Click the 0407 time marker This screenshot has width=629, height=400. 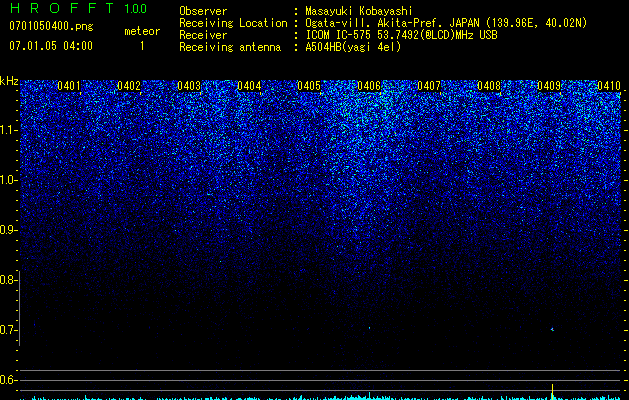coord(429,86)
